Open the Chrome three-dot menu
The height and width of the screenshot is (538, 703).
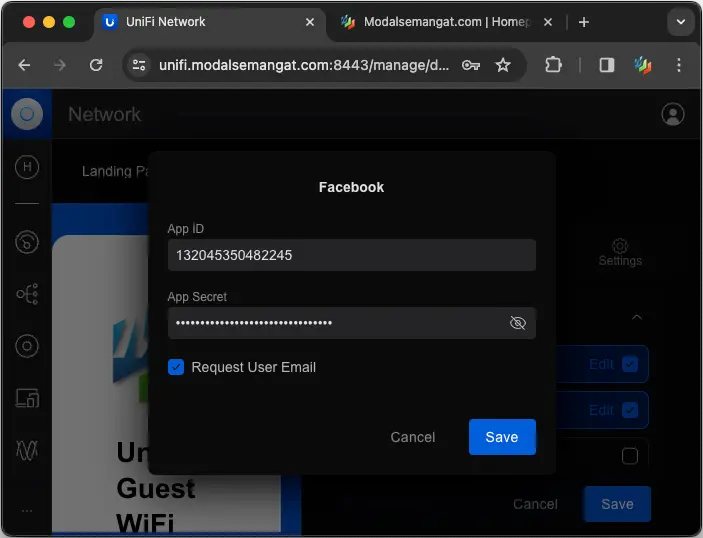click(679, 65)
